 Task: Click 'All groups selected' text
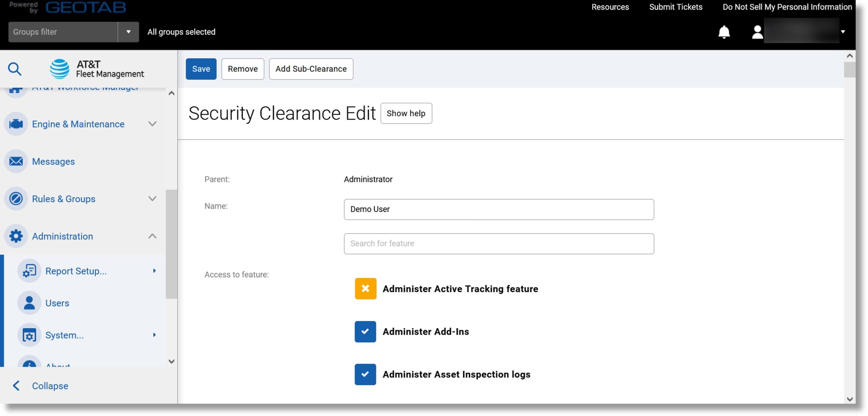(181, 32)
